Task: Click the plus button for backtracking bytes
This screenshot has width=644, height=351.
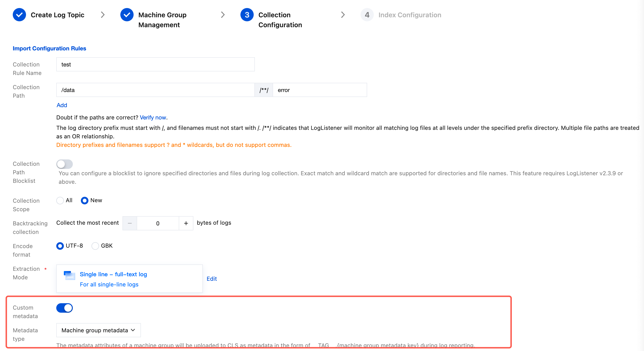Action: 186,223
